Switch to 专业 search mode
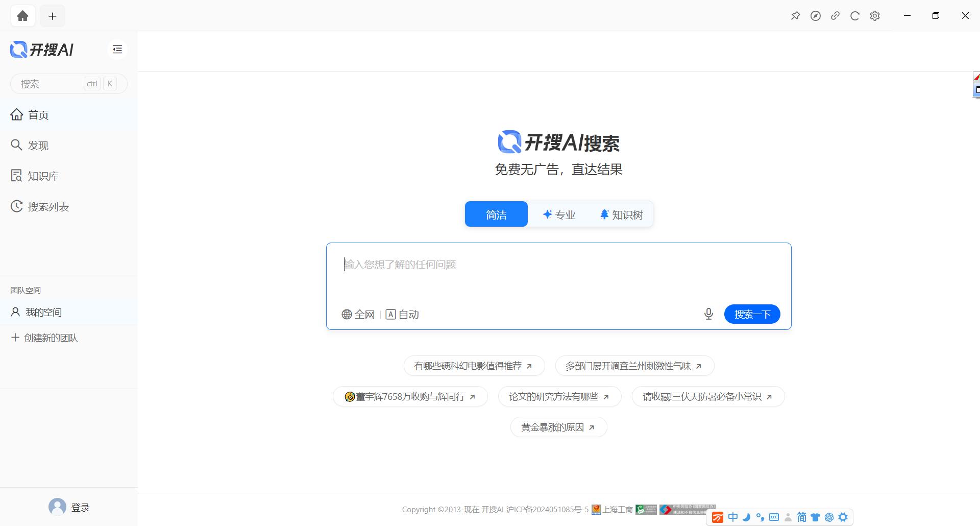The image size is (980, 526). point(559,214)
